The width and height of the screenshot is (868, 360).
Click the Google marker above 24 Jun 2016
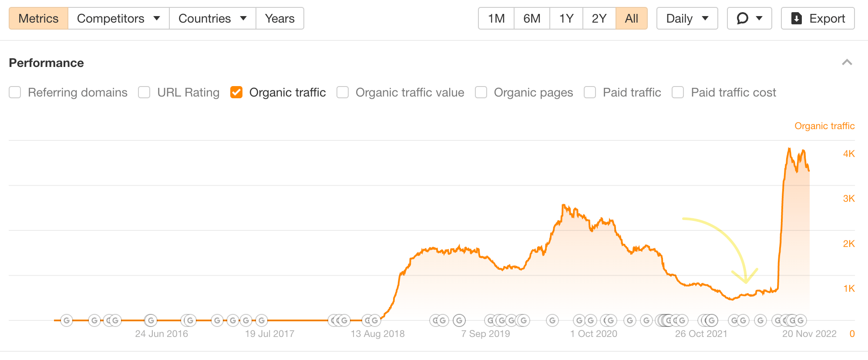click(x=151, y=321)
